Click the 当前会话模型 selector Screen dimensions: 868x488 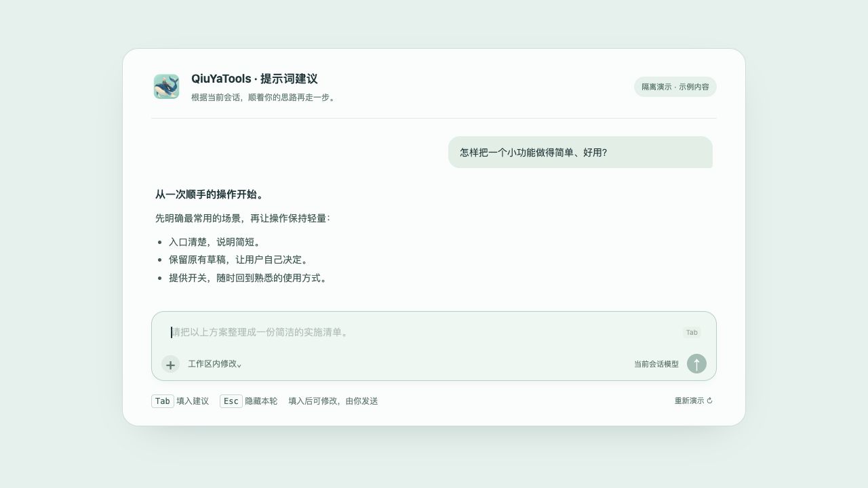point(656,364)
